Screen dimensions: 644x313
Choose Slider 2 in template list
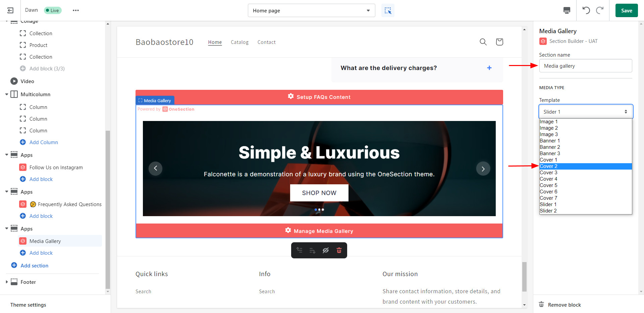point(586,211)
